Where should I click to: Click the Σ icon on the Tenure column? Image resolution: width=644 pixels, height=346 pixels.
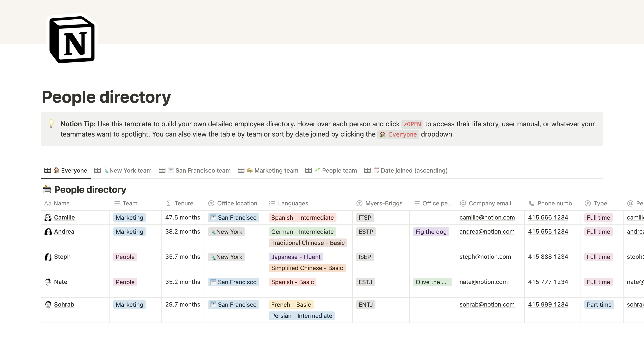168,203
